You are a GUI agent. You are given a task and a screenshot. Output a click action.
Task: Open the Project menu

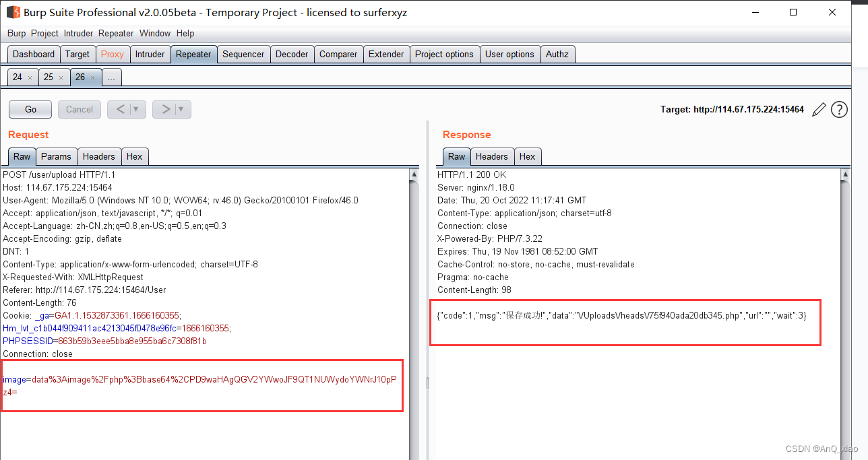[44, 33]
